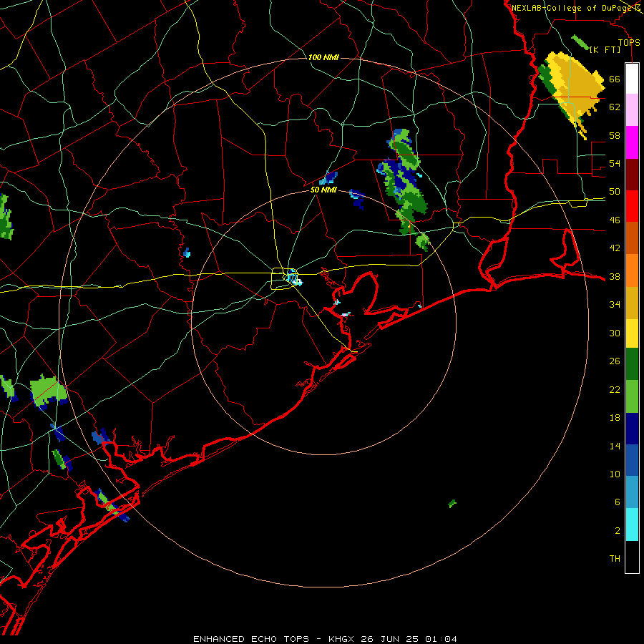Click the black TH threshold swatch

[632, 557]
